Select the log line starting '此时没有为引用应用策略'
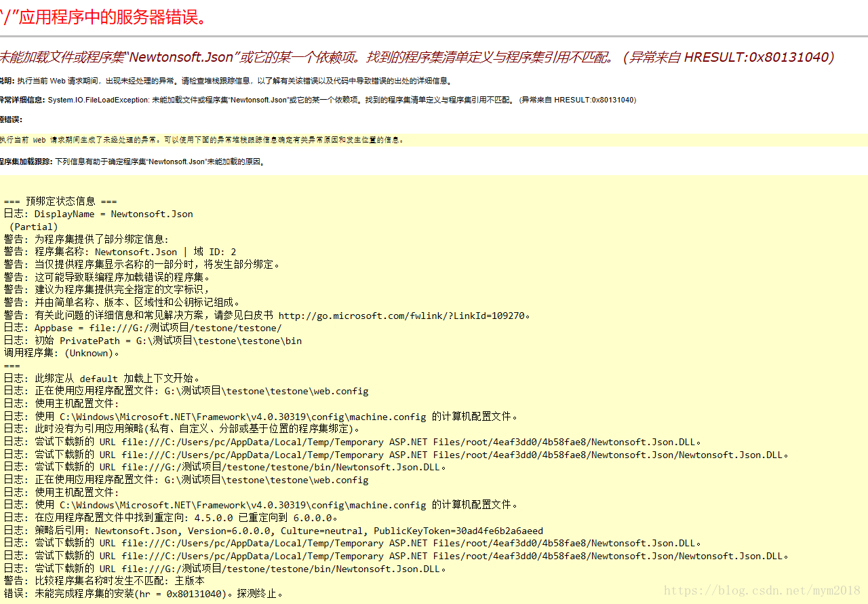868x604 pixels. [182, 429]
